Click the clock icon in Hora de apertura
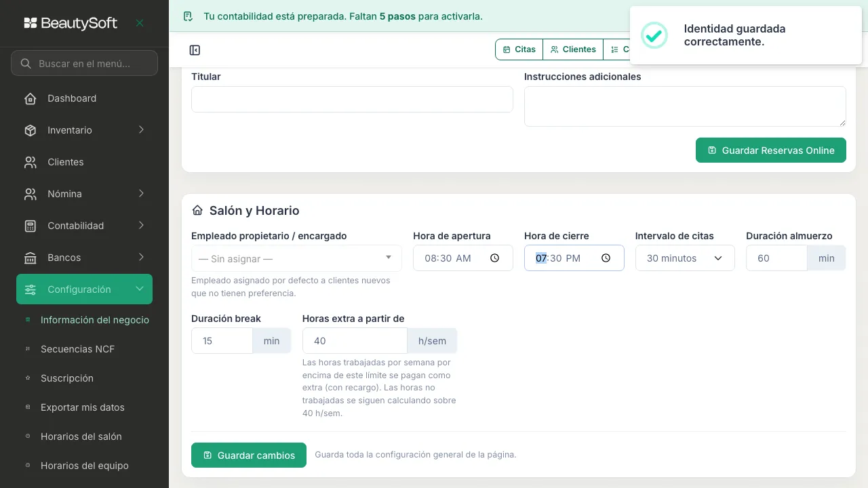The width and height of the screenshot is (868, 488). 494,258
